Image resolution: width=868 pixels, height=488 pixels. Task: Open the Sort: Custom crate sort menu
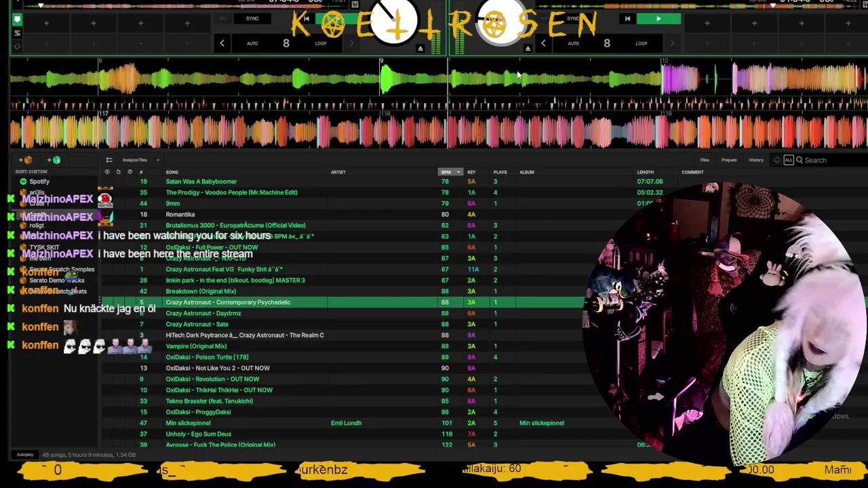(31, 171)
